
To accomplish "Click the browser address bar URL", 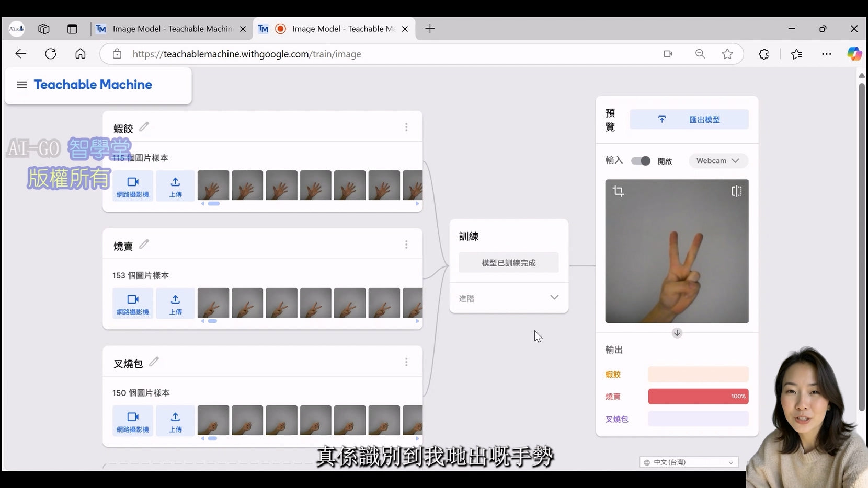I will point(247,54).
